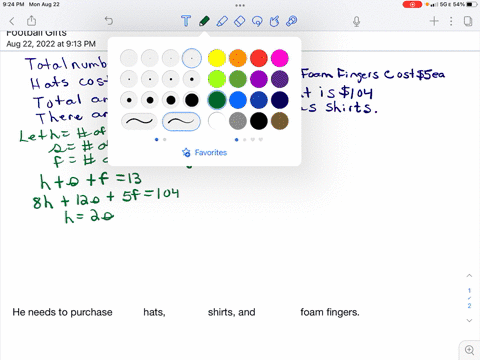Select second pen size in third row

point(150,100)
